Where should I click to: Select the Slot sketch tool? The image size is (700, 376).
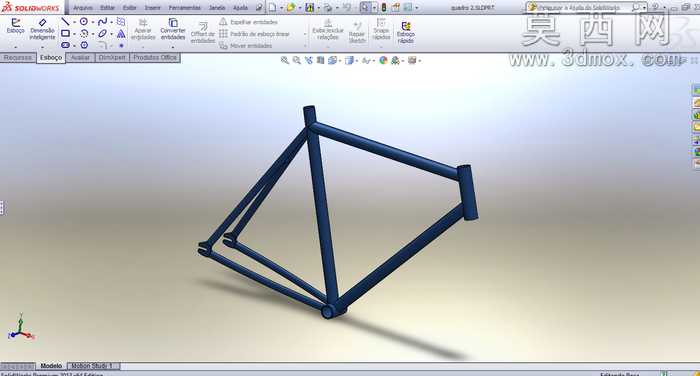coord(65,45)
